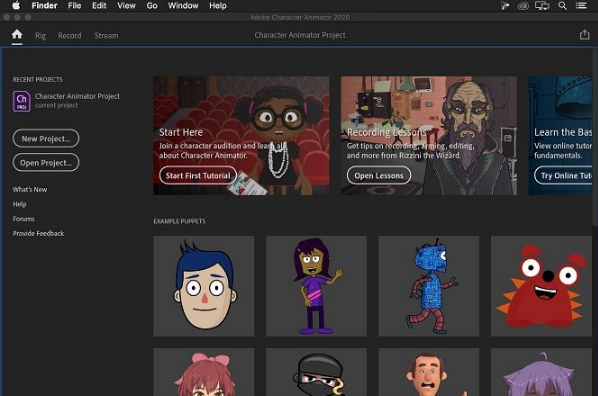Click the New Project button
Image resolution: width=598 pixels, height=396 pixels.
(x=46, y=138)
